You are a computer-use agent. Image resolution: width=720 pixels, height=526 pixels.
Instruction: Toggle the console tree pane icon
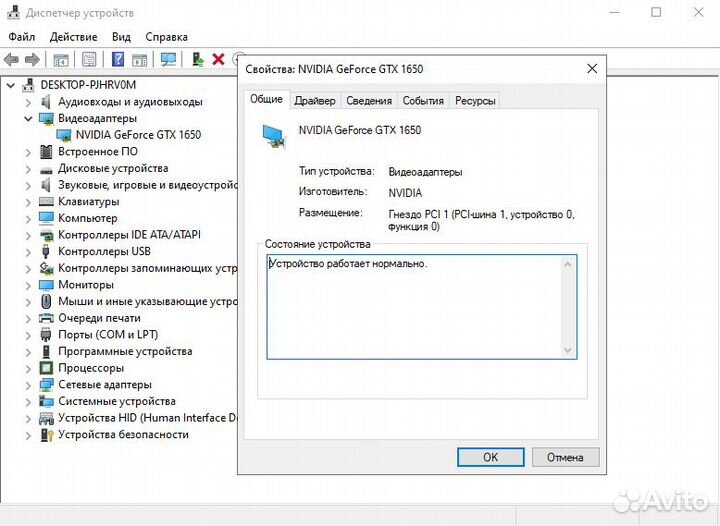point(61,60)
